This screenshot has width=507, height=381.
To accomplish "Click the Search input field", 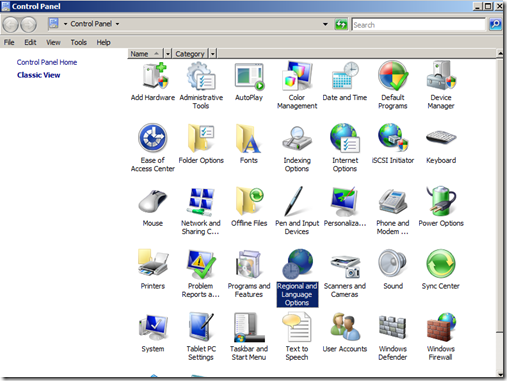I will click(418, 25).
